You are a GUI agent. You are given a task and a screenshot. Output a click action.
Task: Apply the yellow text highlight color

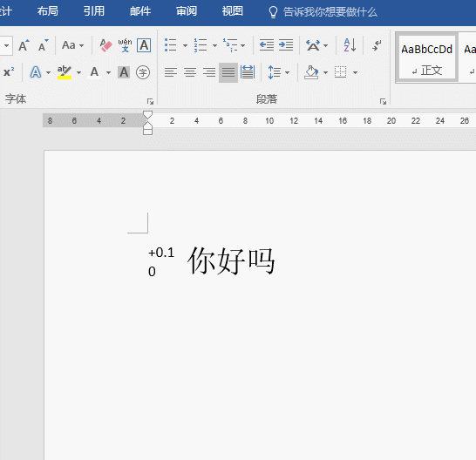pos(65,72)
